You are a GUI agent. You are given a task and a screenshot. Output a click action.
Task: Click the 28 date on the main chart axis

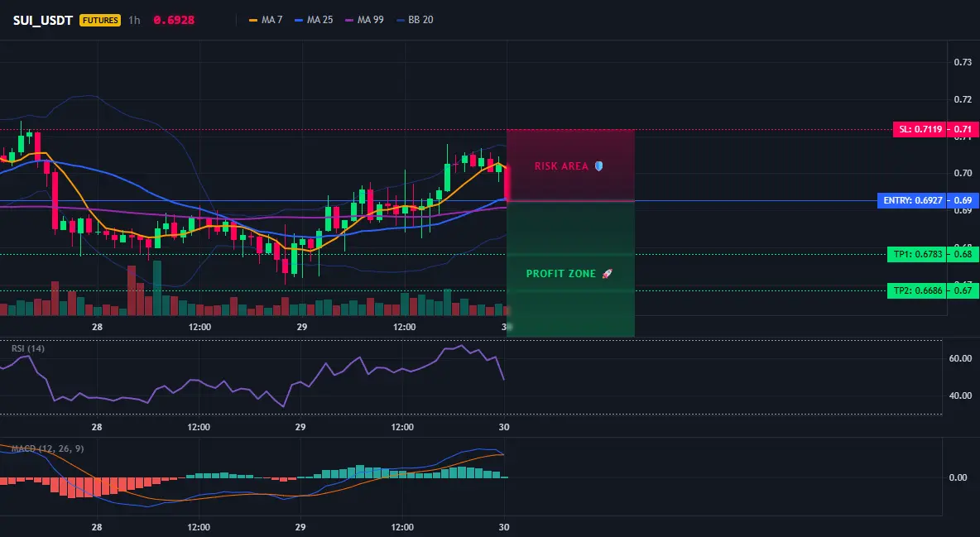click(x=97, y=327)
